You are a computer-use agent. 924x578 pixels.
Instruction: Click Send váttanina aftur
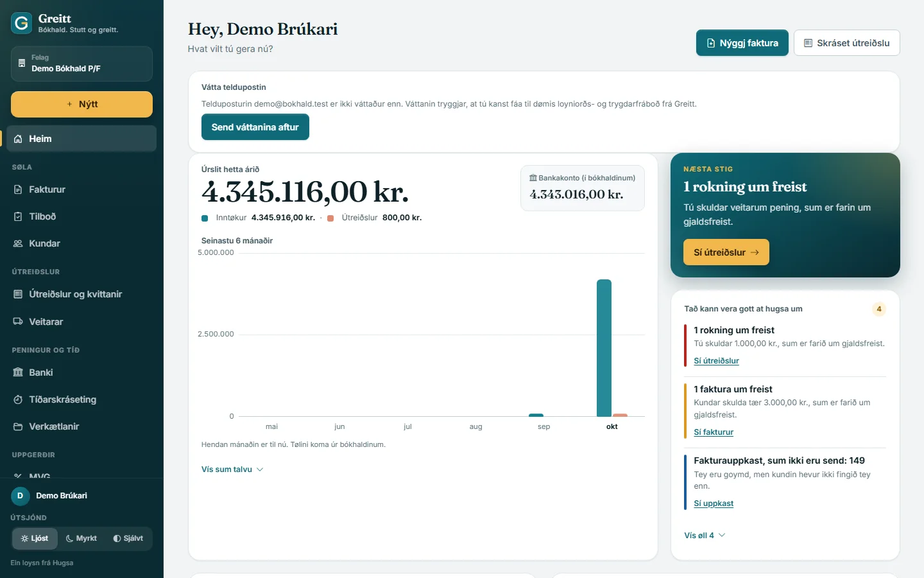pos(255,127)
